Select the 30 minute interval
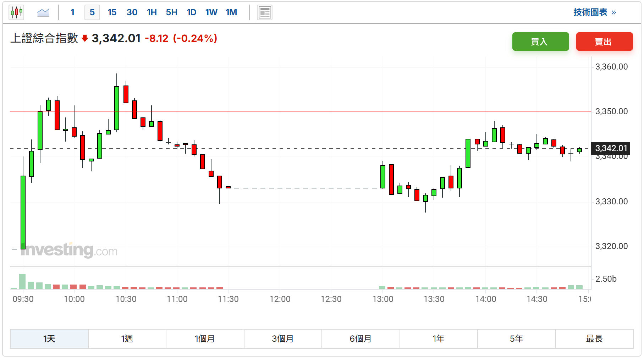The width and height of the screenshot is (644, 358). pos(132,12)
